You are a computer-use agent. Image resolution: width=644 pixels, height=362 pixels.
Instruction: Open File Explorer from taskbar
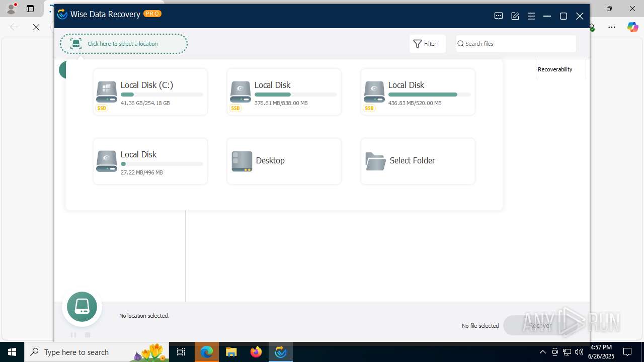231,352
